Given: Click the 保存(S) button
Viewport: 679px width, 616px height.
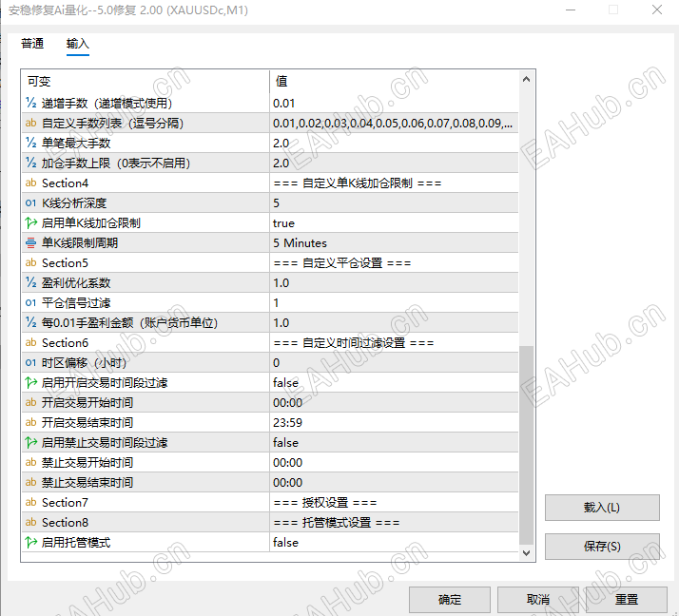Looking at the screenshot, I should tap(602, 547).
